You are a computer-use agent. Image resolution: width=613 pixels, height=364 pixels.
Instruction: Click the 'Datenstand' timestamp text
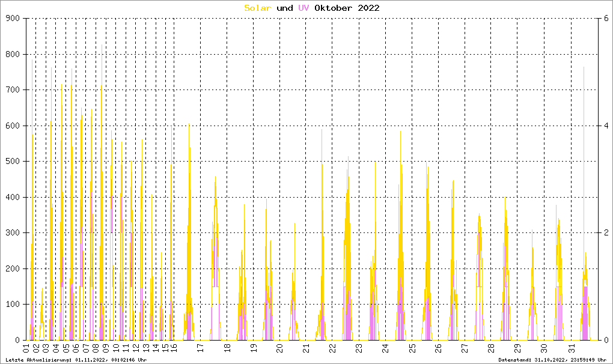(x=552, y=360)
